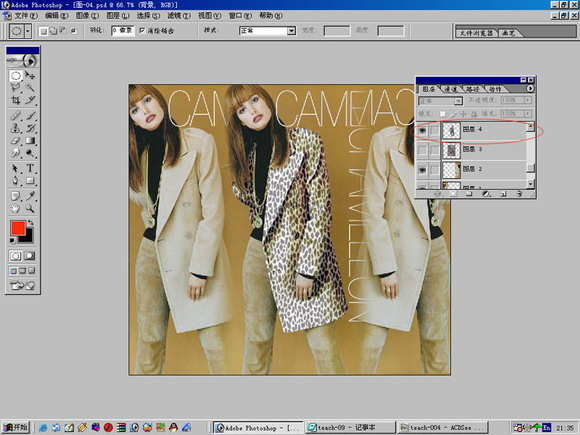
Task: Open the layer opacity slider arrow
Action: pos(528,100)
